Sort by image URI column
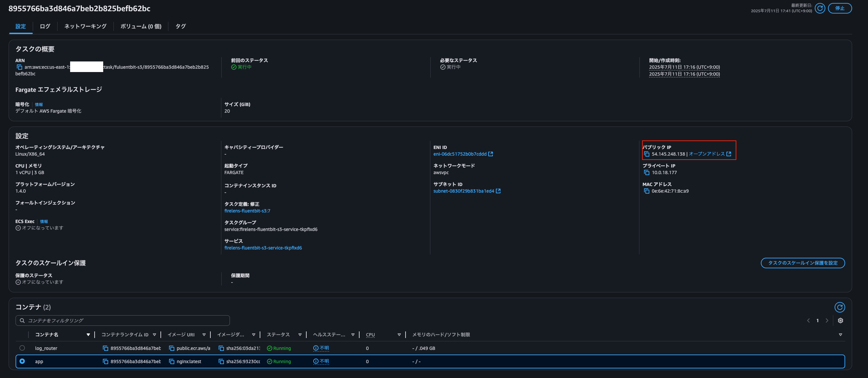868x378 pixels. [x=204, y=335]
